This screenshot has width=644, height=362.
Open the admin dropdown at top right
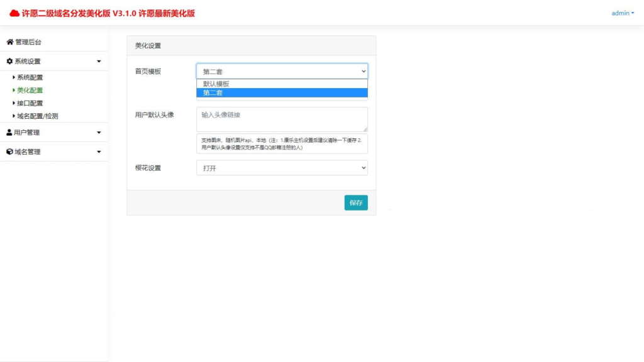[x=621, y=12]
